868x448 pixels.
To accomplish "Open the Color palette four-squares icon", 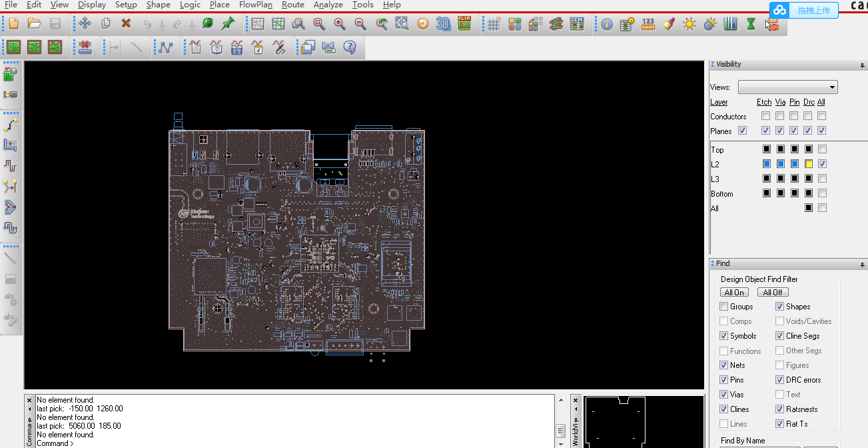I will 514,24.
